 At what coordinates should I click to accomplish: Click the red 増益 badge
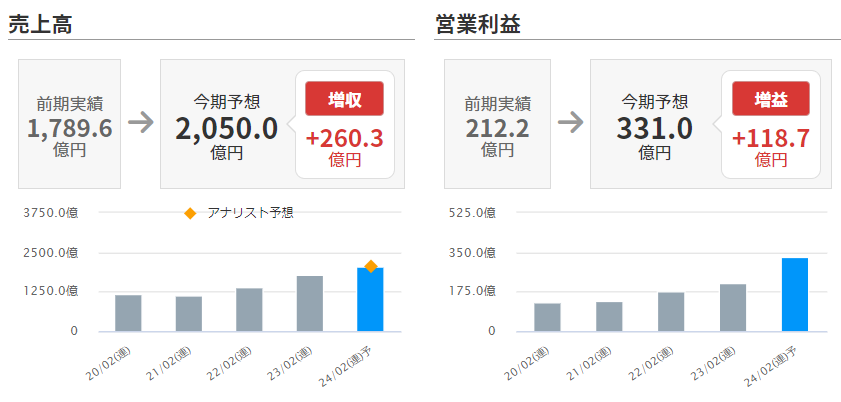click(769, 99)
